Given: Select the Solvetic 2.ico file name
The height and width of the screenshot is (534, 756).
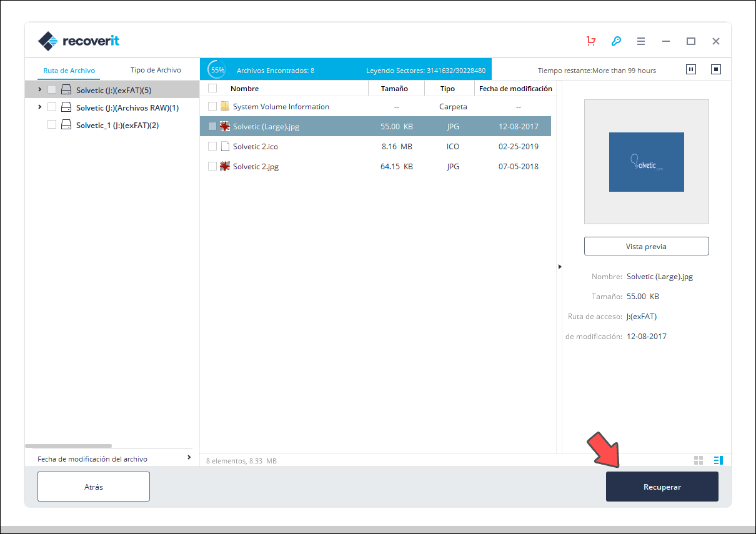Looking at the screenshot, I should pyautogui.click(x=256, y=146).
